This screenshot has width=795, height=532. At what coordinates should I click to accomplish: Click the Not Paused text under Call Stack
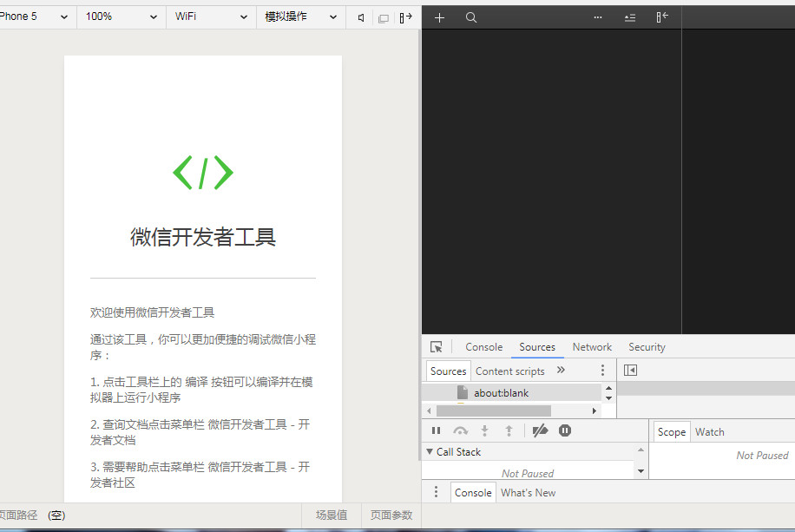click(x=528, y=473)
